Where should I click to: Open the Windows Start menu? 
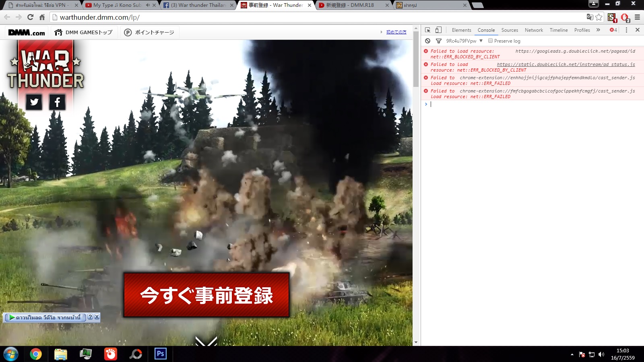point(10,354)
